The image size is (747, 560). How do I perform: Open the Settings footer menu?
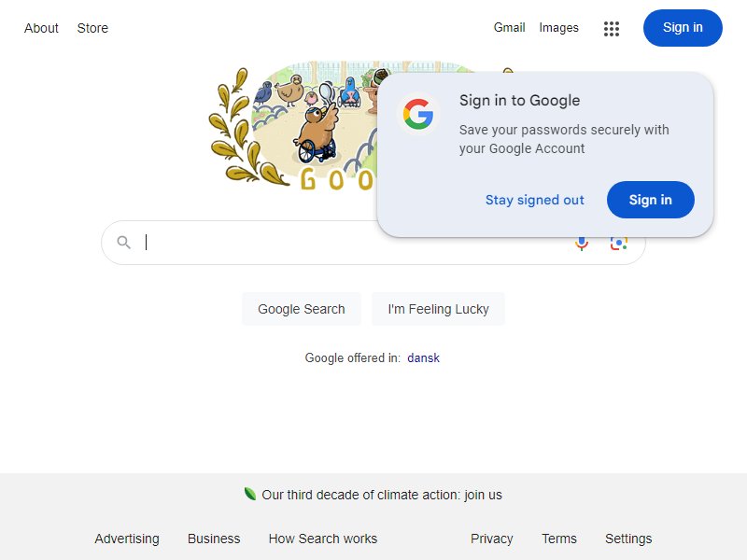point(627,539)
